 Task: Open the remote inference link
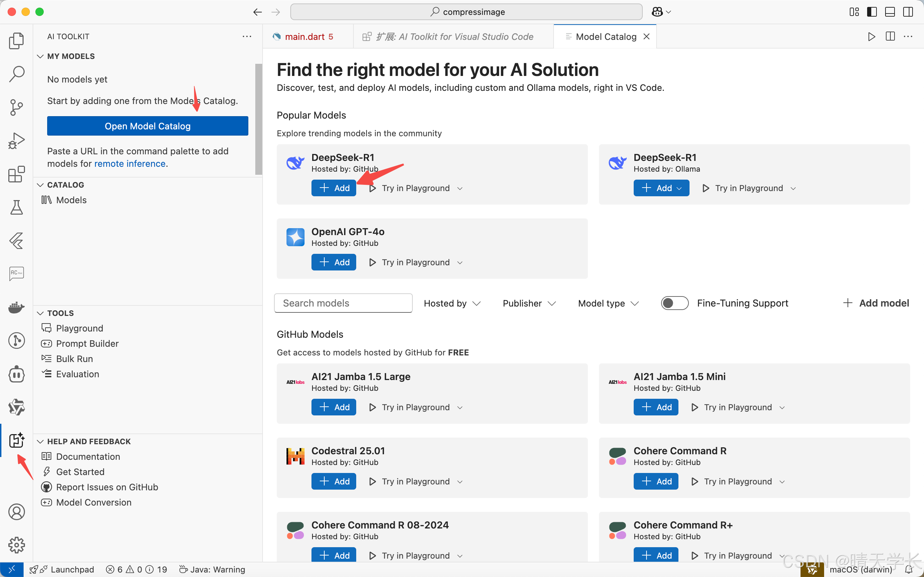(x=130, y=164)
